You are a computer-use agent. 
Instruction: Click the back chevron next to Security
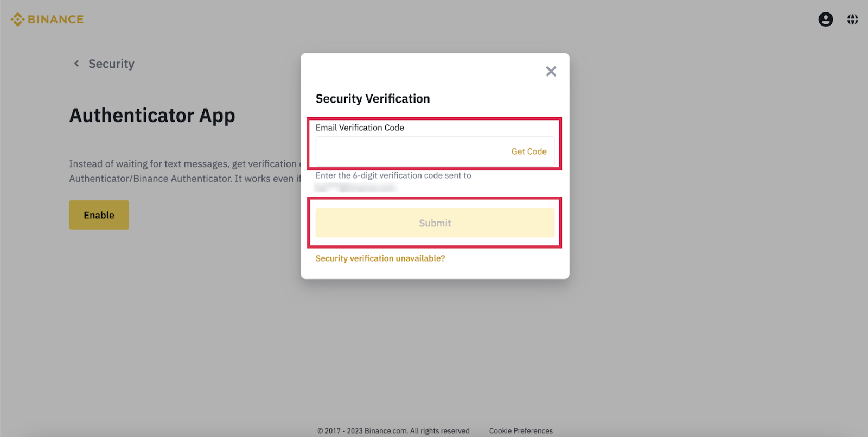coord(76,64)
